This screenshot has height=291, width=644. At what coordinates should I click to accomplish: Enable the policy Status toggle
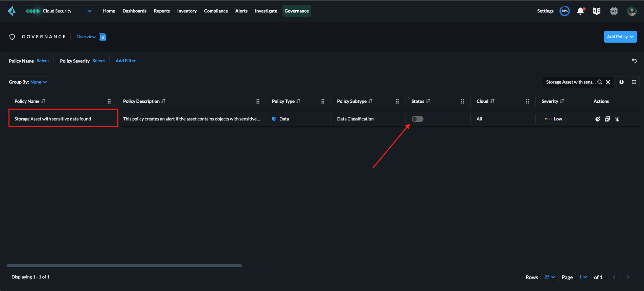pos(417,119)
